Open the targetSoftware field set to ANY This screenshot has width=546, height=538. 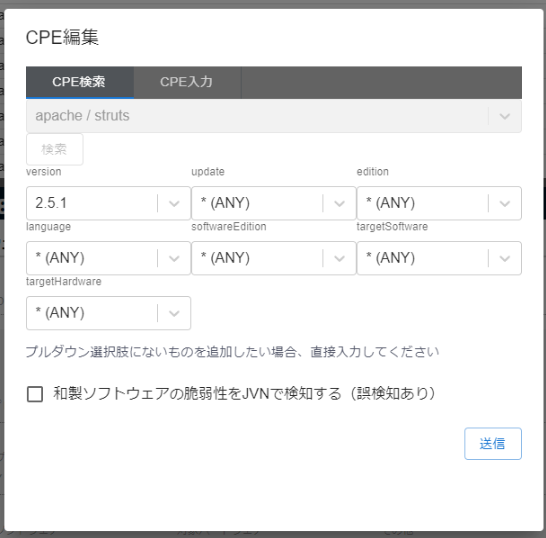(439, 258)
